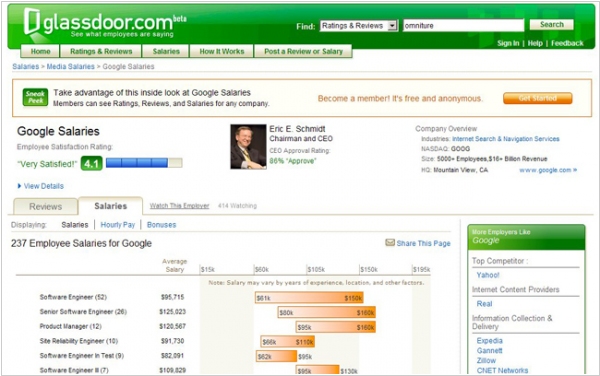The image size is (600, 376).
Task: Select Bonuses display option
Action: 161,225
